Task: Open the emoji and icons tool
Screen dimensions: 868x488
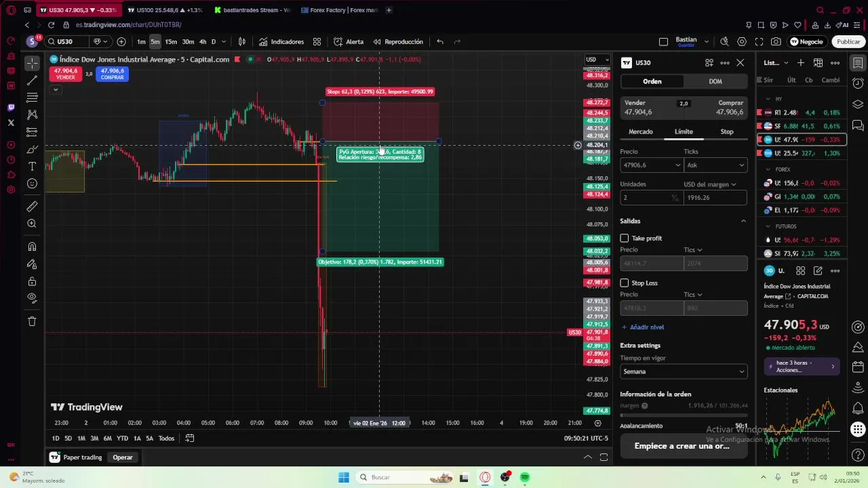Action: [32, 184]
